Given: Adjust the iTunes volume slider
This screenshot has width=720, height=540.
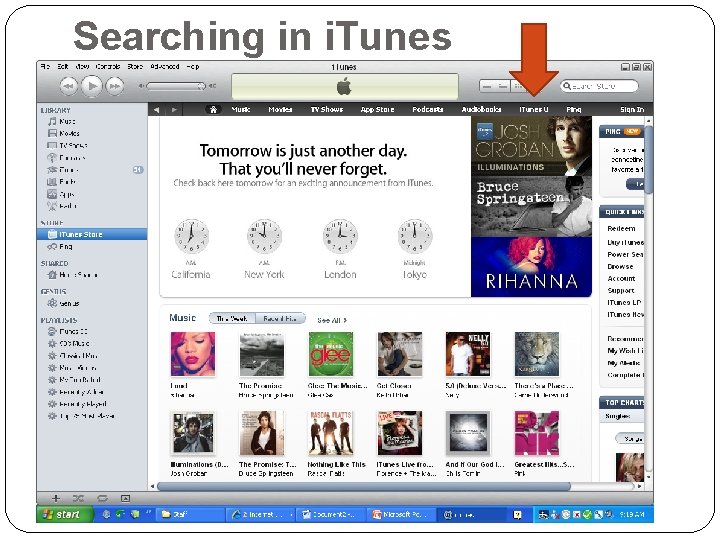Looking at the screenshot, I should point(174,86).
